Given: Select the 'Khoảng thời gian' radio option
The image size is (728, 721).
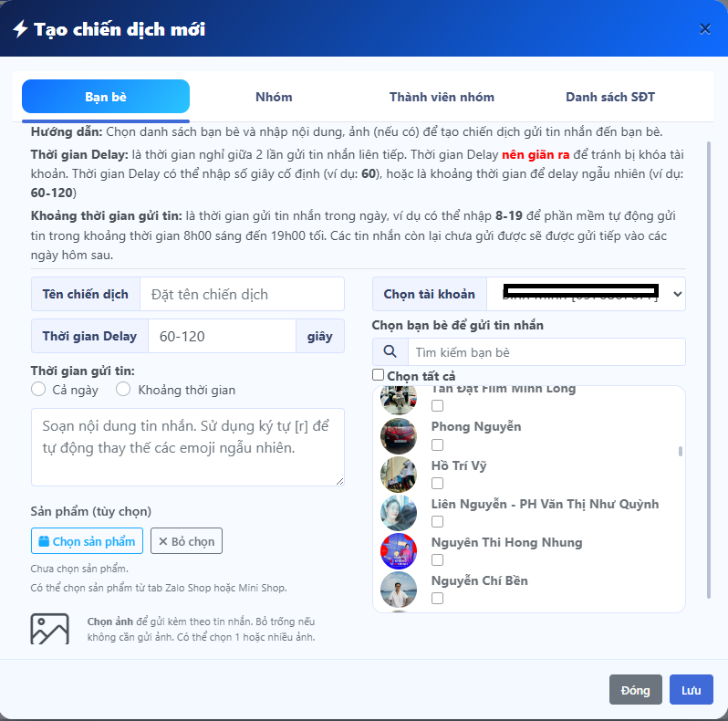Looking at the screenshot, I should click(x=123, y=390).
